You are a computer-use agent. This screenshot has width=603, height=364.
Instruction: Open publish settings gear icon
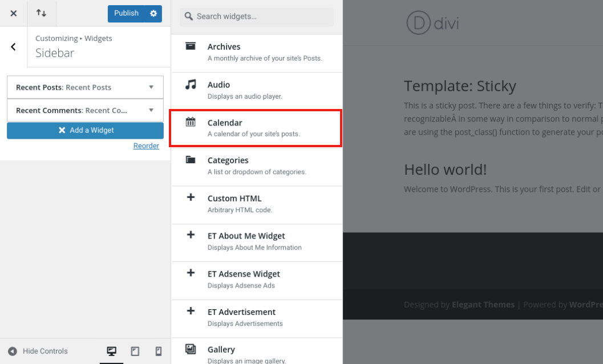point(153,14)
